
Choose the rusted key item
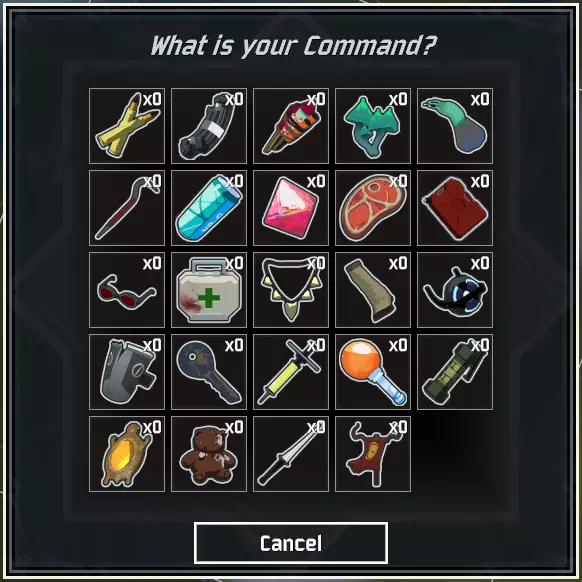point(209,372)
